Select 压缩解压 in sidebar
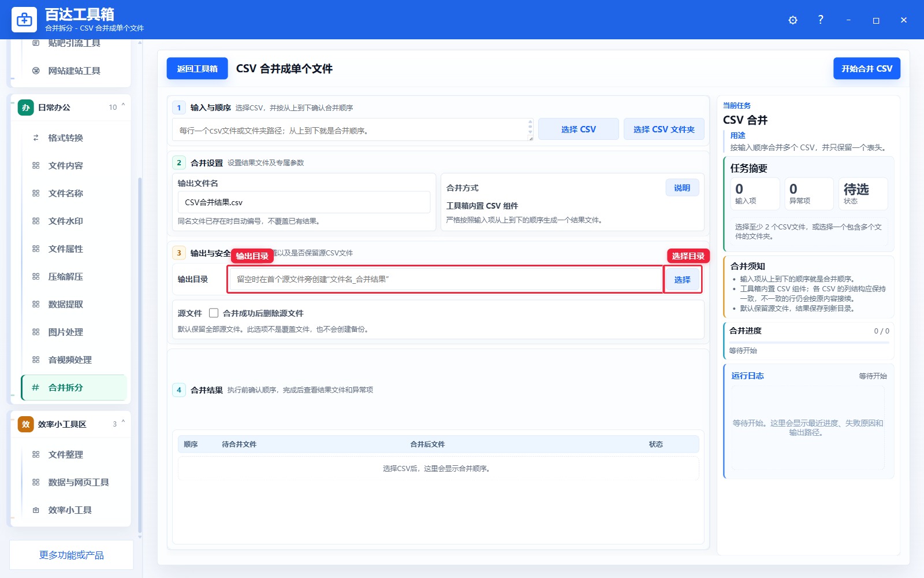The height and width of the screenshot is (578, 924). [74, 276]
